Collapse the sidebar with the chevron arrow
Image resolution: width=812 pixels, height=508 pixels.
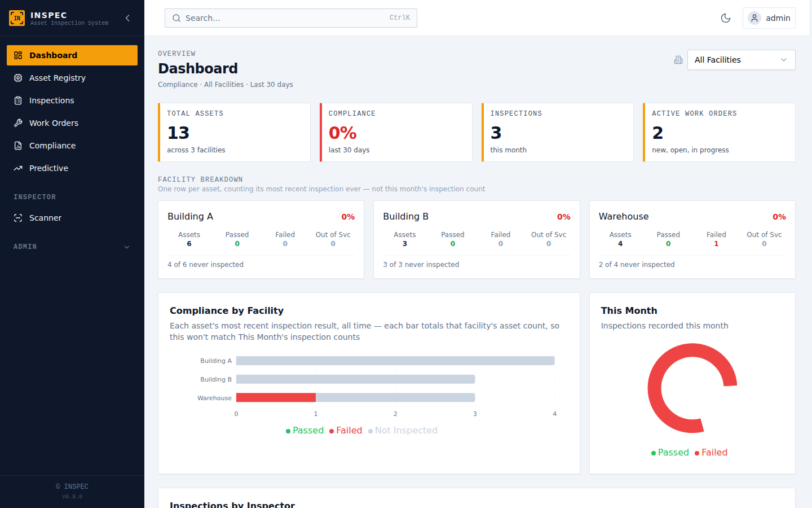127,18
